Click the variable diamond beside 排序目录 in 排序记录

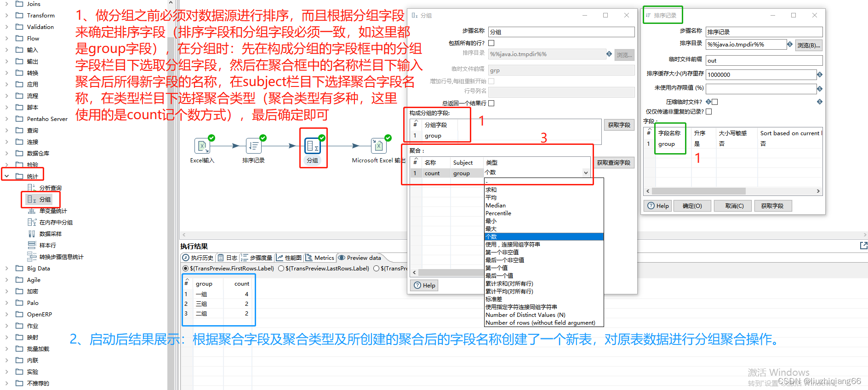click(x=790, y=44)
